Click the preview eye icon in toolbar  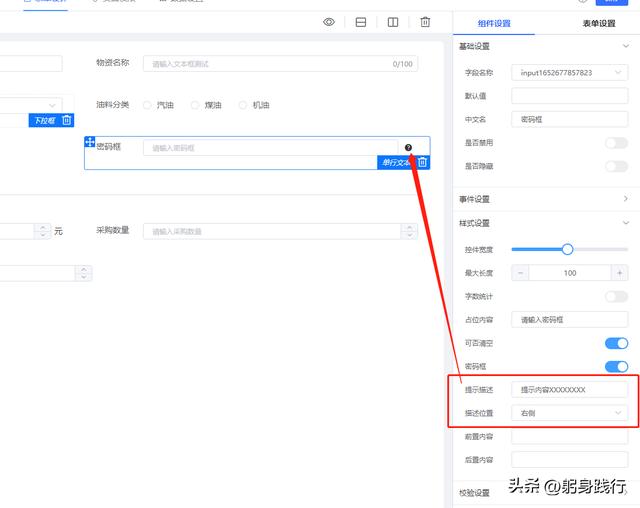point(329,22)
